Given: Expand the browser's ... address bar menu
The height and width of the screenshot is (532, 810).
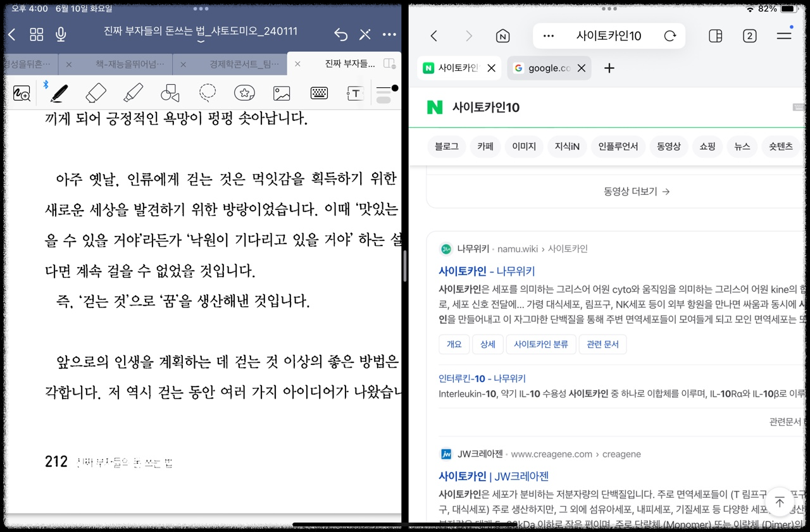Looking at the screenshot, I should coord(548,36).
